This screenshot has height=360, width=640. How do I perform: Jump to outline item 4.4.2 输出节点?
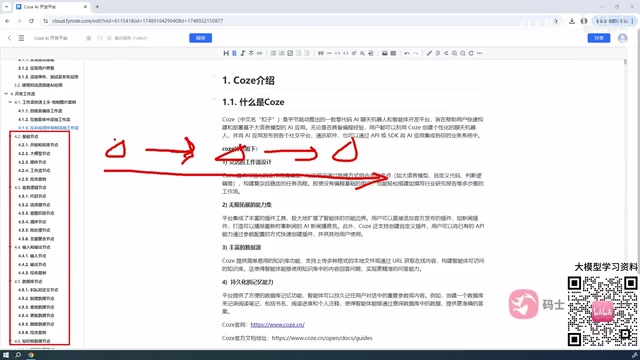point(32,264)
